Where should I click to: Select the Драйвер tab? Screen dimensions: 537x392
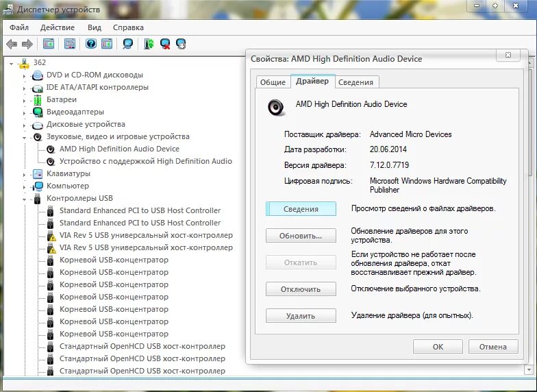pyautogui.click(x=312, y=81)
